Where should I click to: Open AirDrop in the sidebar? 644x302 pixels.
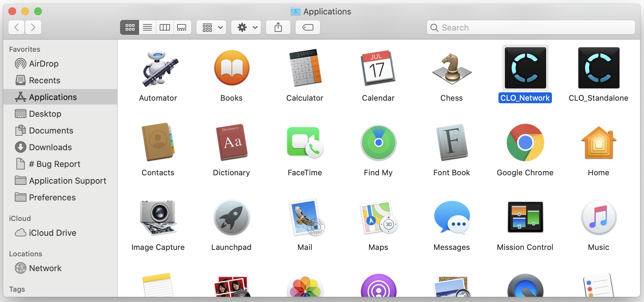(x=60, y=63)
